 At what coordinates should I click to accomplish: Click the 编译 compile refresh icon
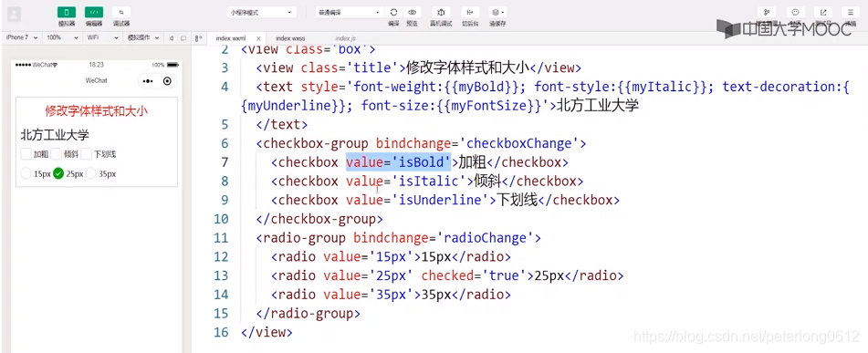(x=393, y=12)
